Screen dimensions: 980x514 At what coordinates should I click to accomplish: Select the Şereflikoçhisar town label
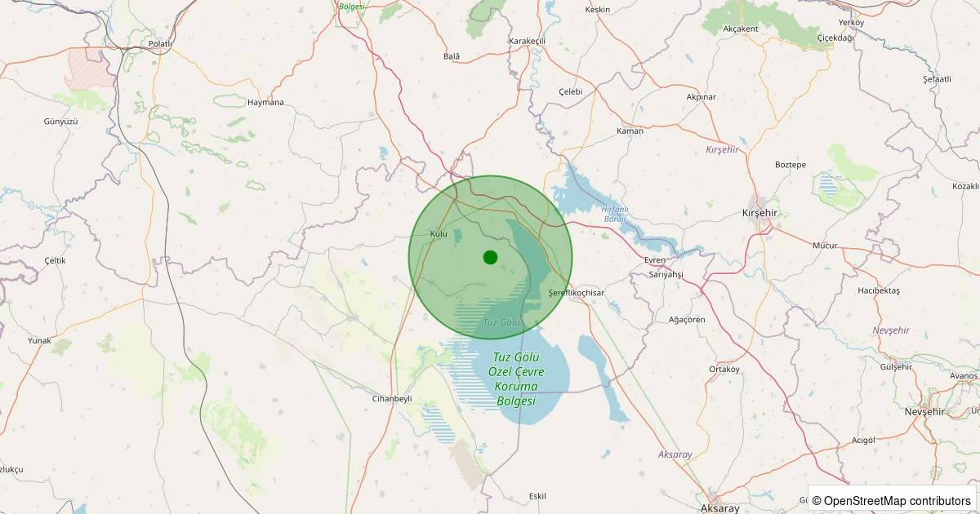[x=576, y=293]
